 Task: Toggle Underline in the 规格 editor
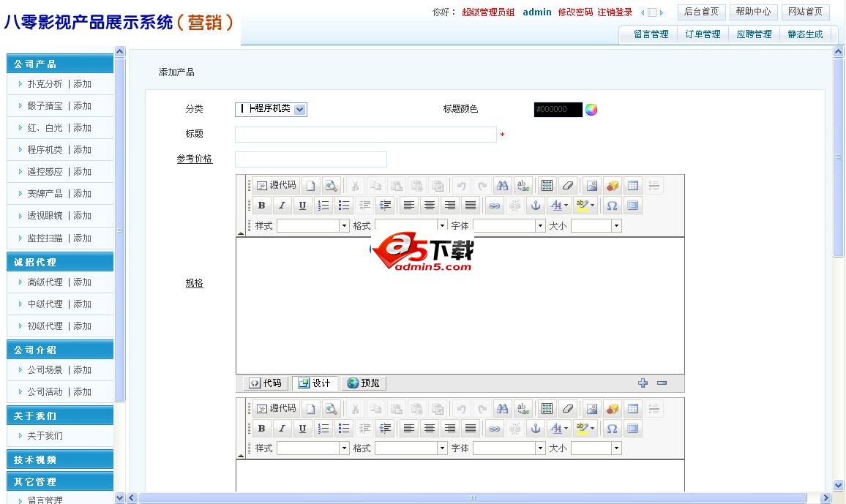click(x=303, y=206)
